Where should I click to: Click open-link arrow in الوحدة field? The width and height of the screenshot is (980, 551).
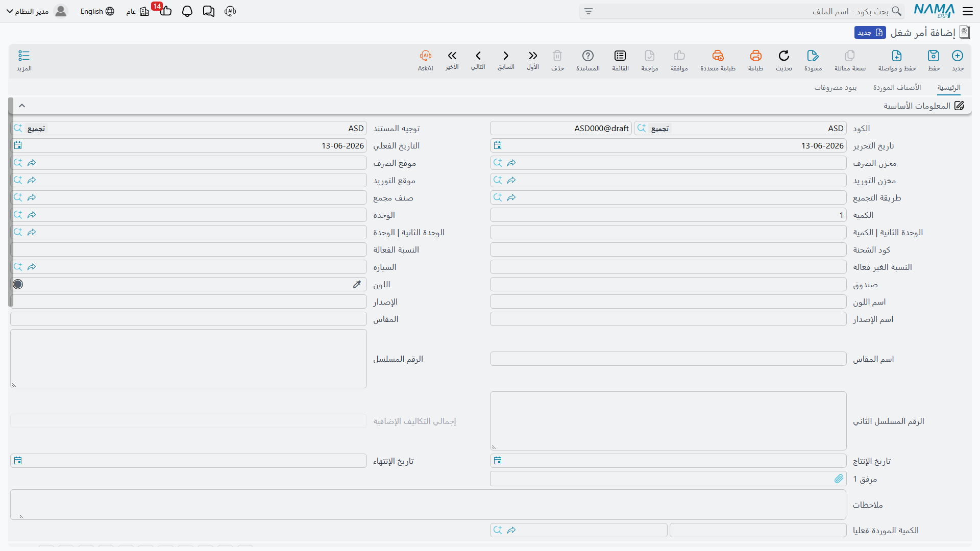(x=32, y=215)
